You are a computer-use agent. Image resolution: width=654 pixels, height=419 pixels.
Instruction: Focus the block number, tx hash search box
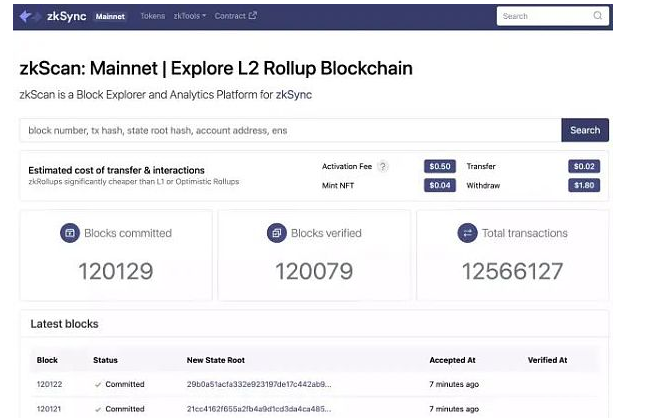point(290,130)
